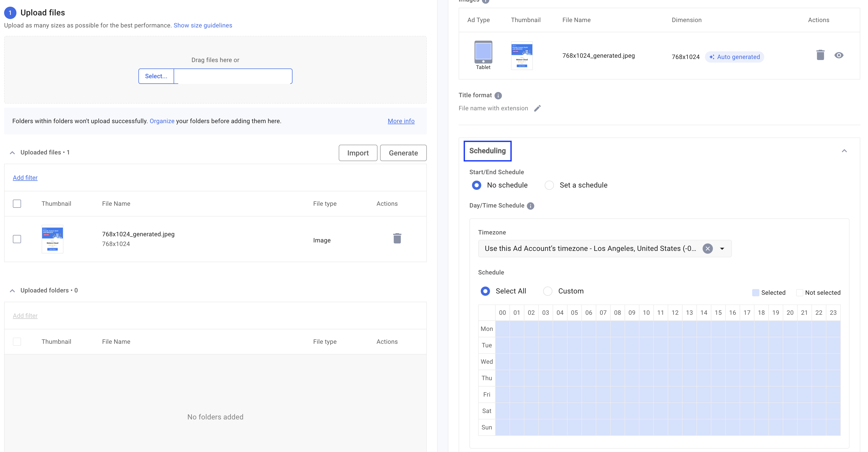Click the Auto generated badge
The height and width of the screenshot is (452, 868).
tap(734, 57)
